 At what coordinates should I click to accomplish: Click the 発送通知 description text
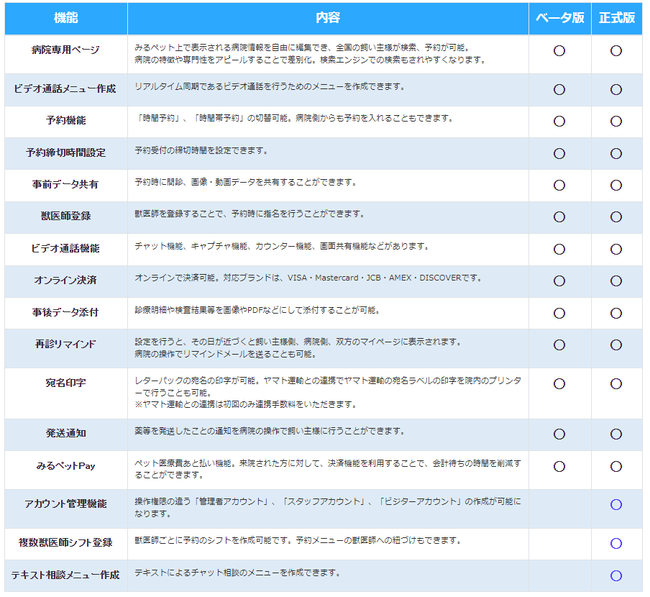tap(269, 431)
